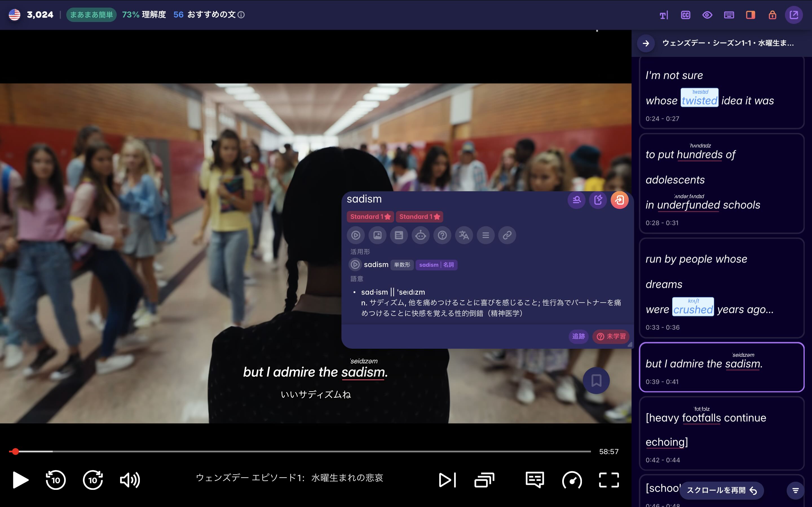Open the external link icon top right
This screenshot has width=812, height=507.
(x=794, y=14)
